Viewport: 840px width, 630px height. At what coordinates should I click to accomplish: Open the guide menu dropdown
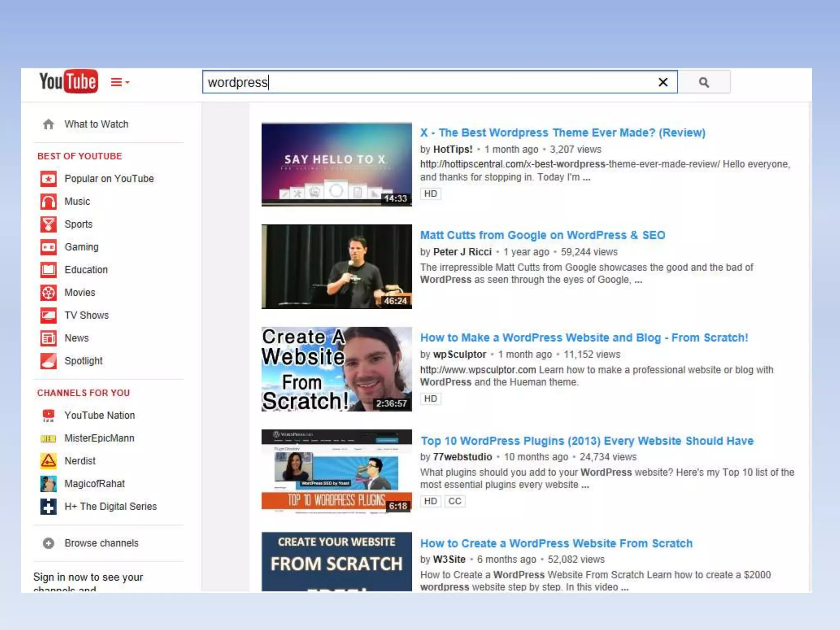(120, 82)
